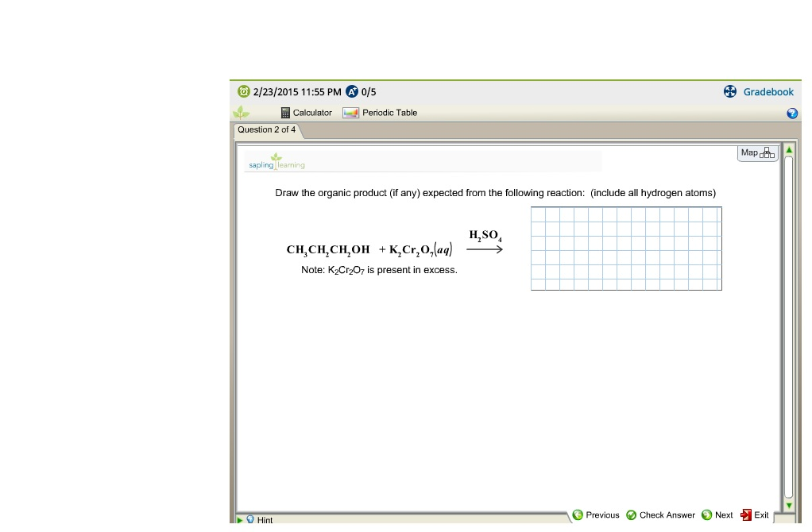Click the red Exit door icon
812x532 pixels.
coord(746,515)
